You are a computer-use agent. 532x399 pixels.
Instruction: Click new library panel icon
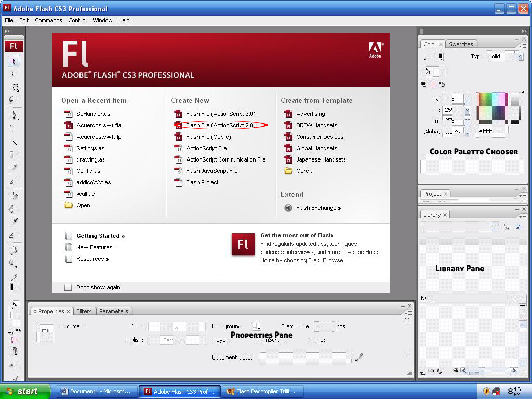[520, 227]
